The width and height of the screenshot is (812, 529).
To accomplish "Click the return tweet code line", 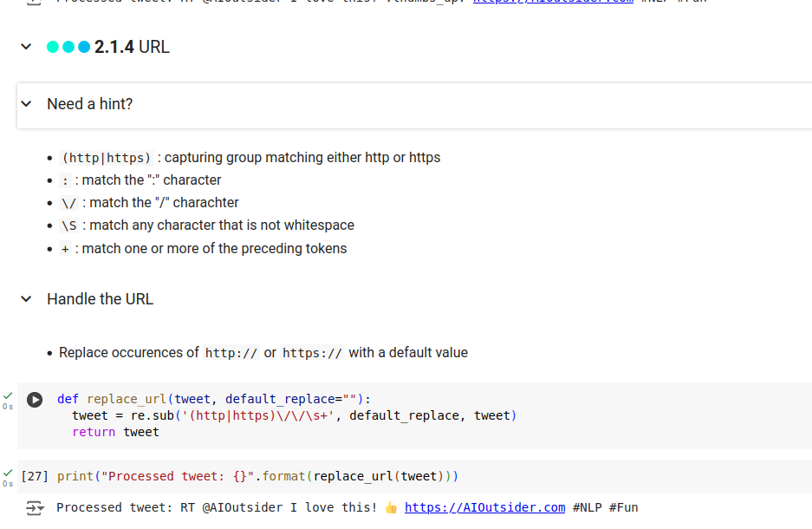I will point(115,432).
